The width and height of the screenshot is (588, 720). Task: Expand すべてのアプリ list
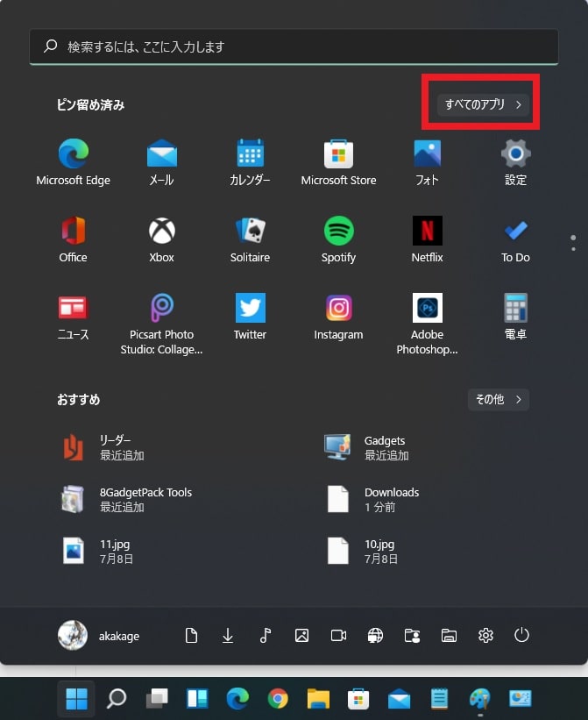[x=483, y=104]
